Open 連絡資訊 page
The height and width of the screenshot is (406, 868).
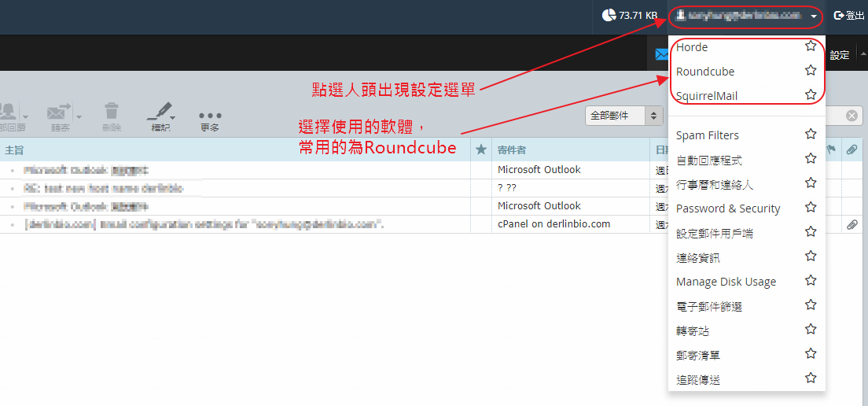(698, 257)
